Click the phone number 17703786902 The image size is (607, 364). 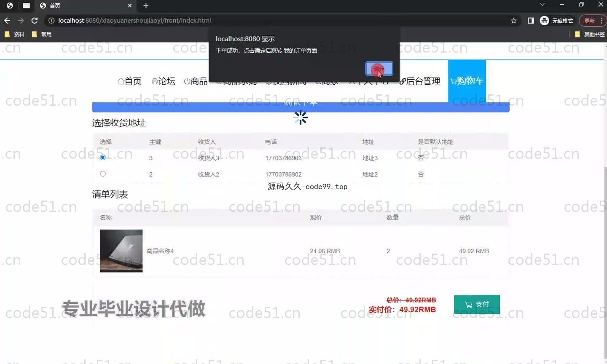click(283, 174)
